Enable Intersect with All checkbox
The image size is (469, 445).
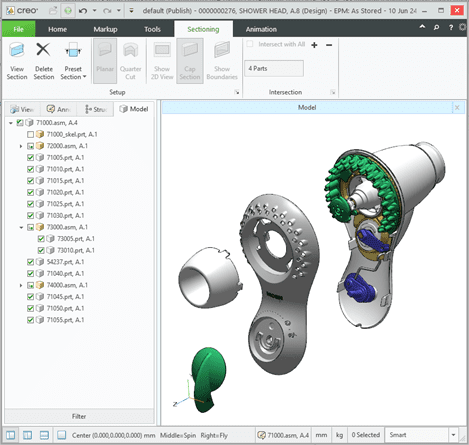click(x=250, y=44)
